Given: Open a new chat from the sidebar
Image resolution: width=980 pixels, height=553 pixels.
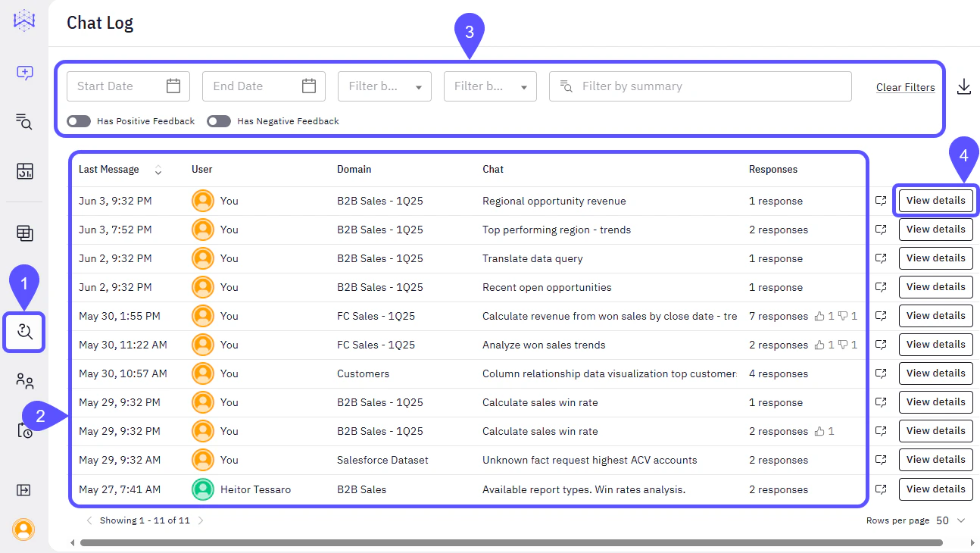Looking at the screenshot, I should click(23, 73).
